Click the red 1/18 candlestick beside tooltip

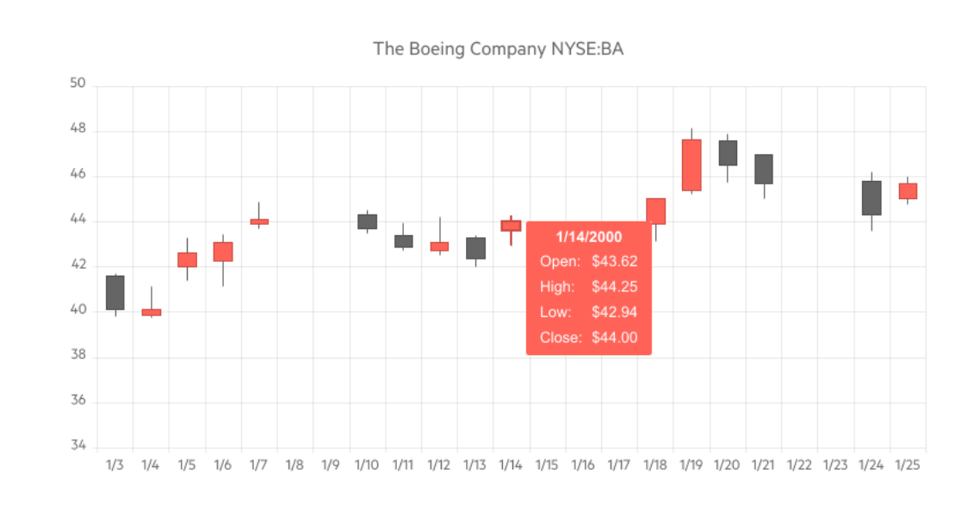(657, 210)
